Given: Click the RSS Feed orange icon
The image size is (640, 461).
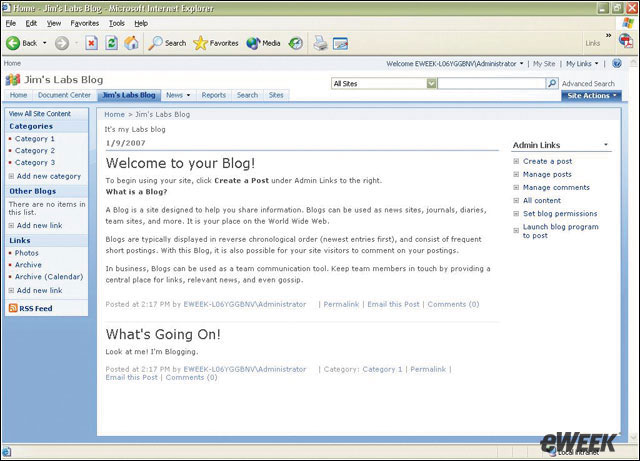Looking at the screenshot, I should coord(13,308).
